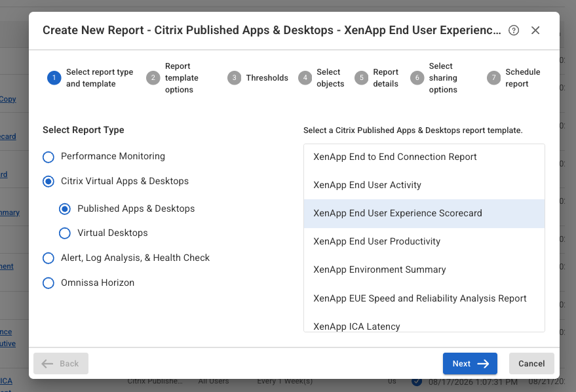
Task: Select Citrix Virtual Apps & Desktops radio
Action: pyautogui.click(x=48, y=182)
